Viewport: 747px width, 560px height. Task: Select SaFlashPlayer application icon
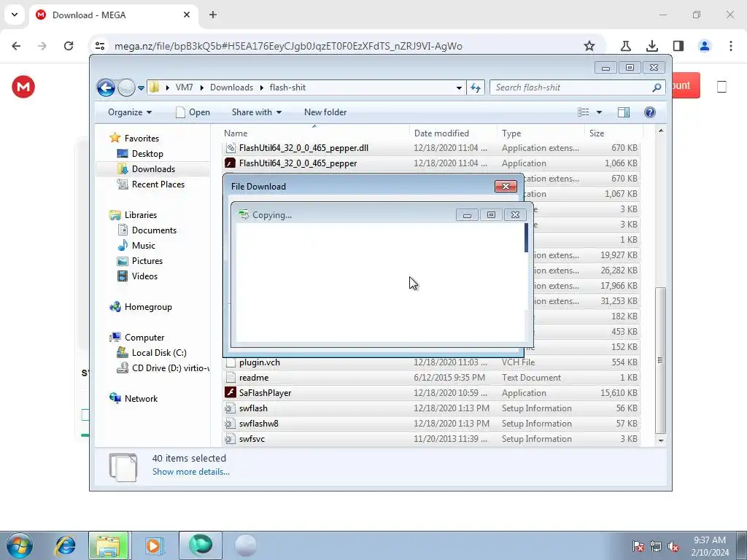230,393
